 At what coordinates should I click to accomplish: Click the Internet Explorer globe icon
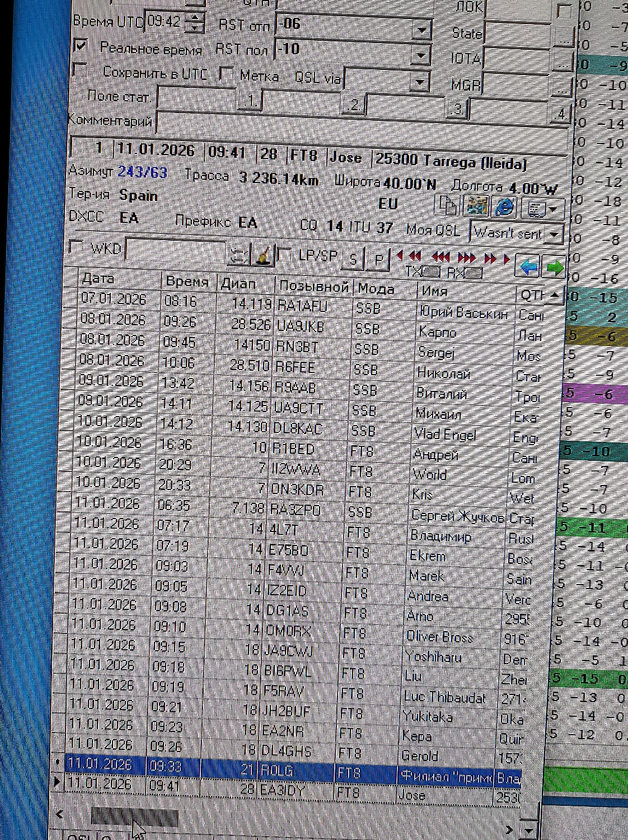(505, 208)
